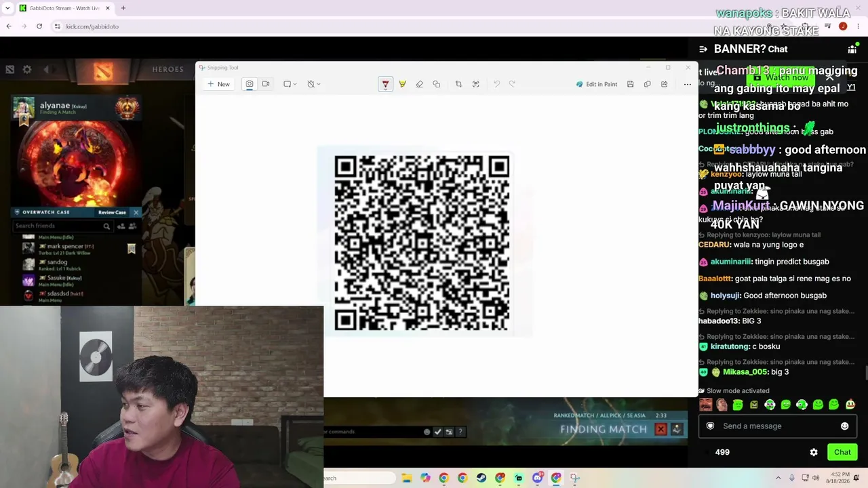This screenshot has width=868, height=488.
Task: Reload the browser page
Action: click(x=39, y=26)
